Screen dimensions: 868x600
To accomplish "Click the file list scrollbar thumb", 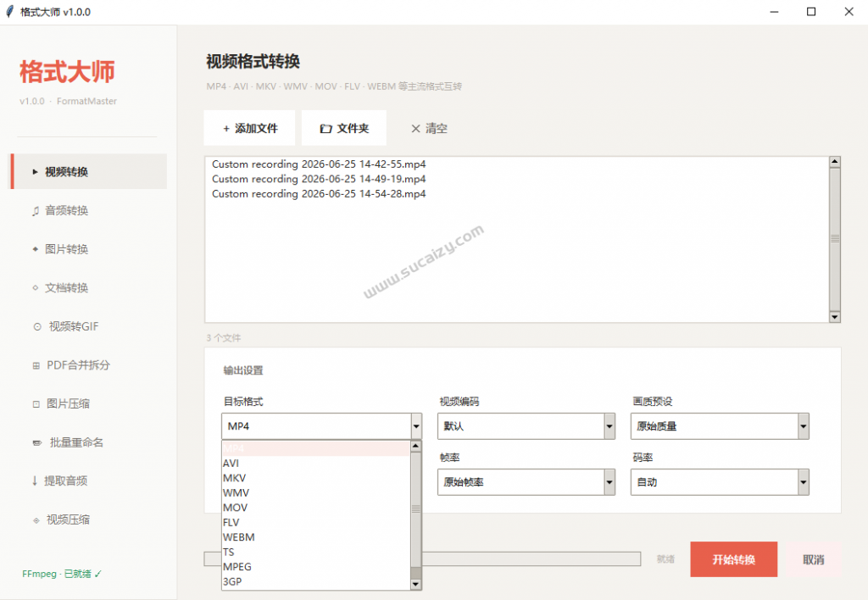I will [x=835, y=239].
